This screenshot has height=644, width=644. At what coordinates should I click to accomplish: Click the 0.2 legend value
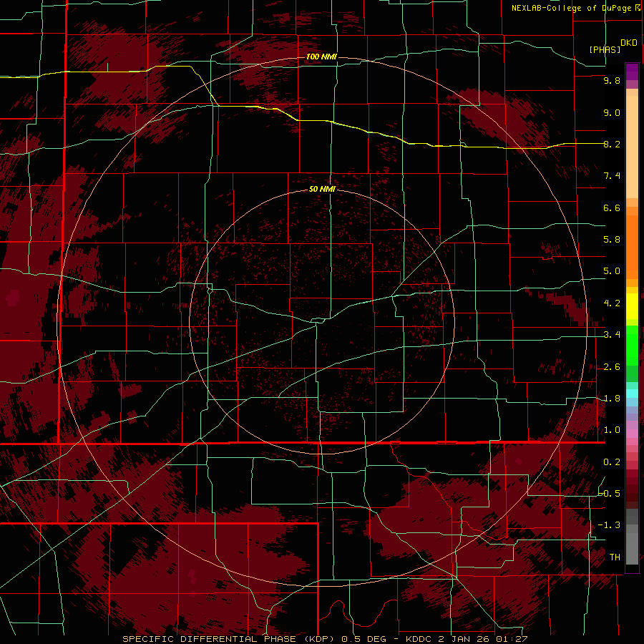tap(612, 462)
